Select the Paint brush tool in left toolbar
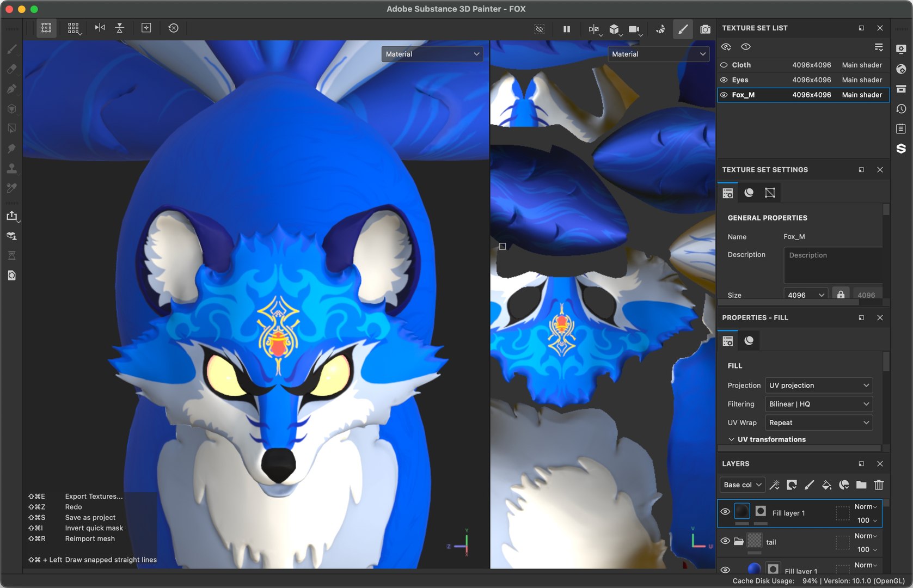The width and height of the screenshot is (913, 588). [x=11, y=49]
